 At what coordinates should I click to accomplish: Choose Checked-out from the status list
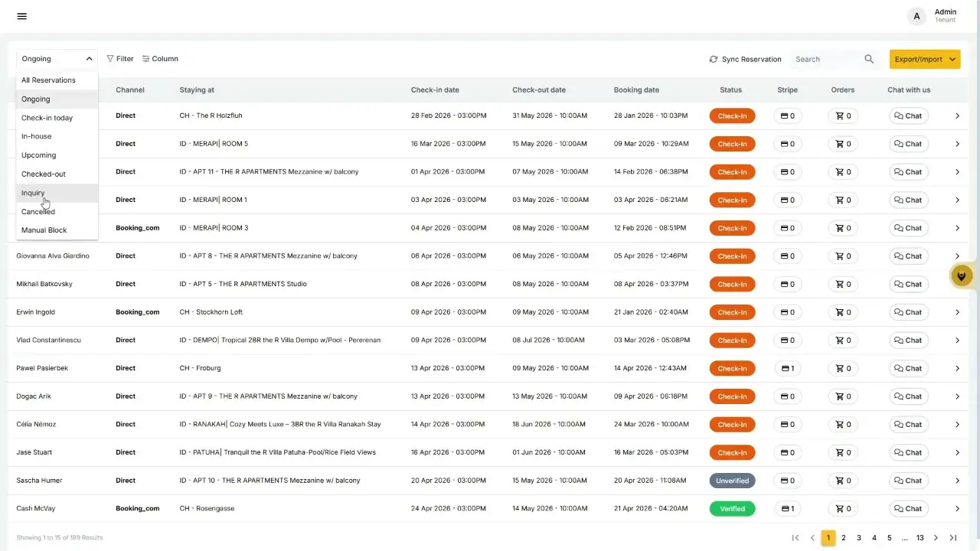(57, 174)
